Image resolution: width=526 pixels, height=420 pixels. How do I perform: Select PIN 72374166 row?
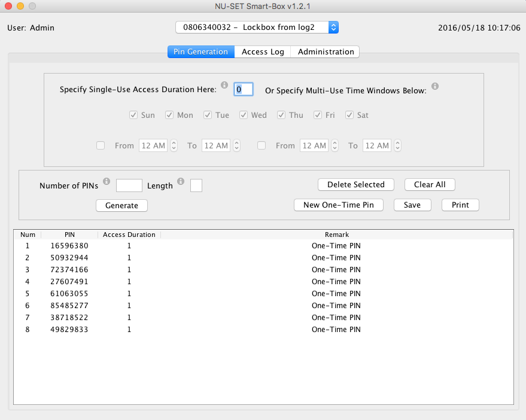pos(263,270)
